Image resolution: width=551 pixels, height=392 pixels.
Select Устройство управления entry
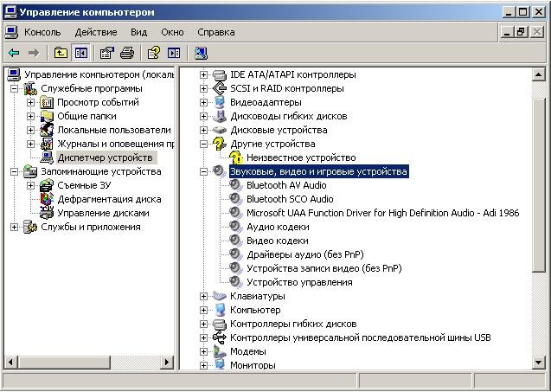click(299, 282)
